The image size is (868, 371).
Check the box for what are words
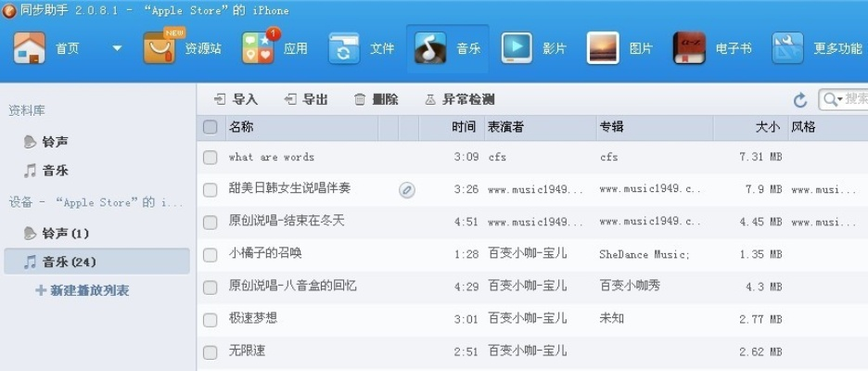(x=210, y=158)
